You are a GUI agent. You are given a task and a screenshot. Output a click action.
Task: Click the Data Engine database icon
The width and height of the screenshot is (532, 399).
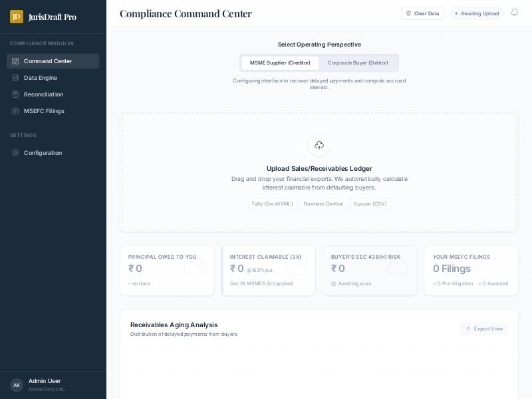(15, 78)
